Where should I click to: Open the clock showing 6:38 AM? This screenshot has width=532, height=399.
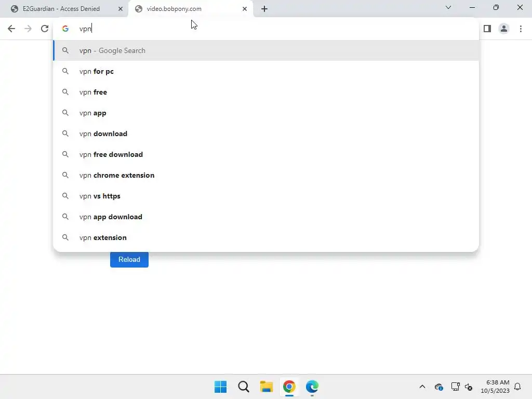coord(495,387)
